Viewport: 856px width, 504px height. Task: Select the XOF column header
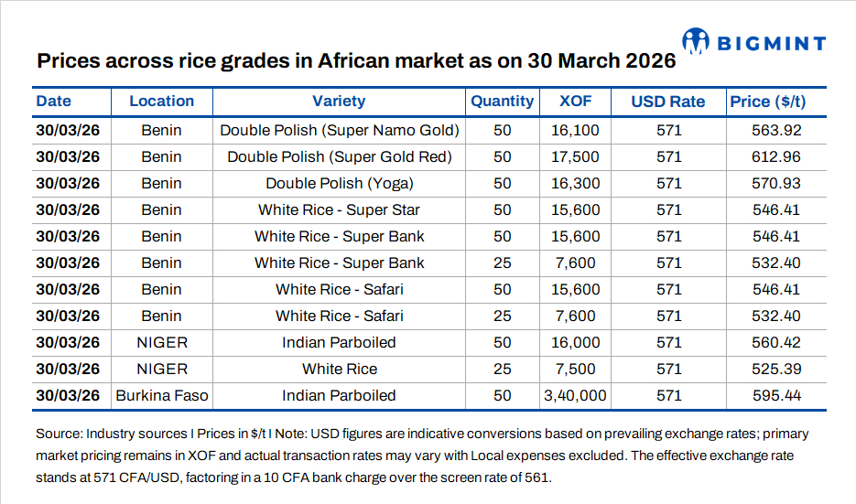click(x=575, y=102)
